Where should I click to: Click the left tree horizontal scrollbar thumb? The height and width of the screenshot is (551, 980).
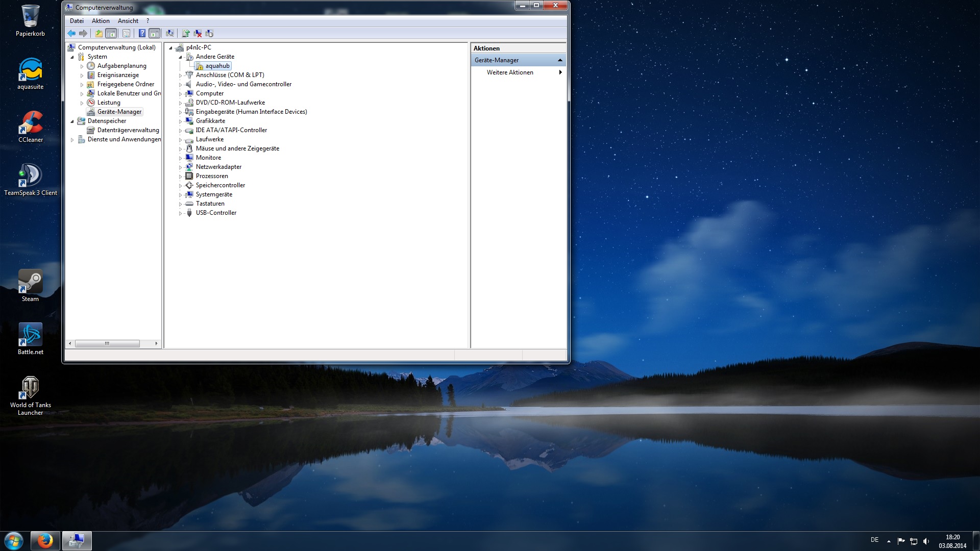(107, 343)
